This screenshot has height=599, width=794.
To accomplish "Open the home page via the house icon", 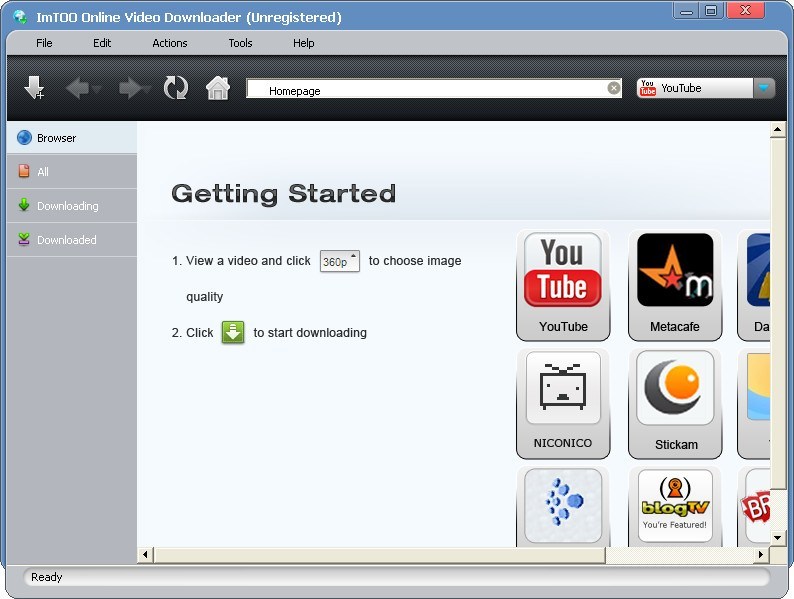I will click(x=218, y=88).
